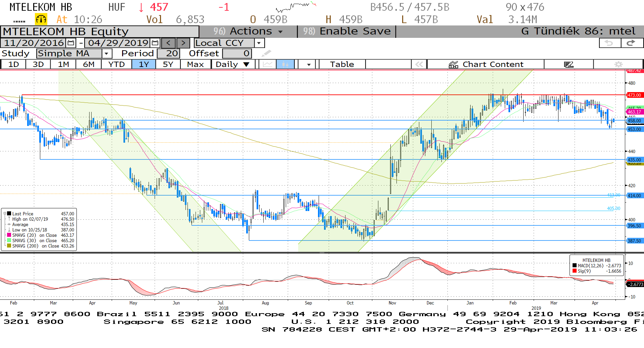Click the G Tündiék 86: mtel label

click(578, 31)
